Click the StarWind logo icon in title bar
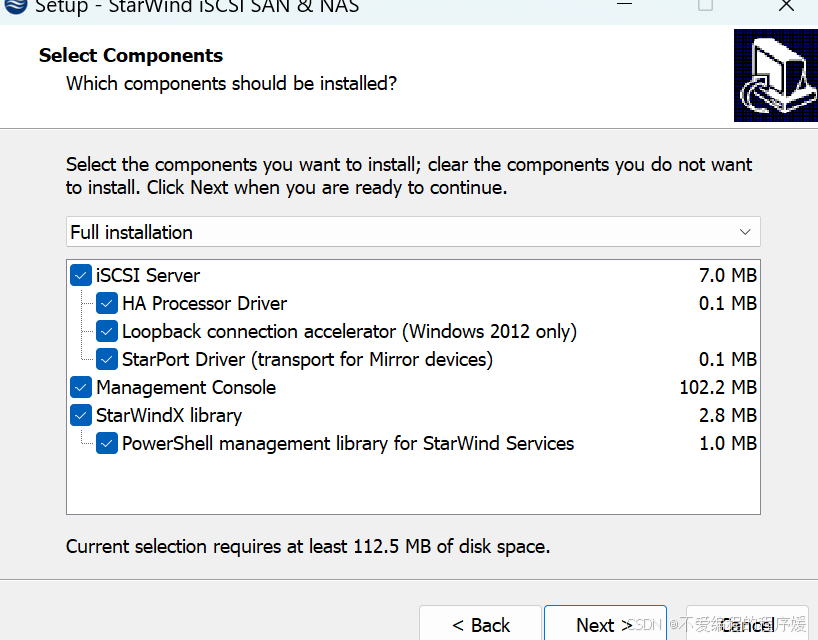 (x=14, y=5)
